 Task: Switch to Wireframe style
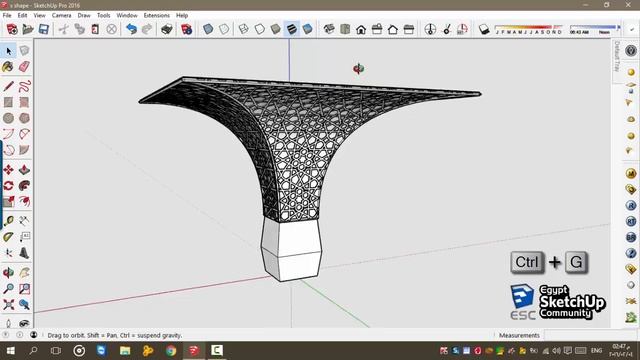coord(244,29)
